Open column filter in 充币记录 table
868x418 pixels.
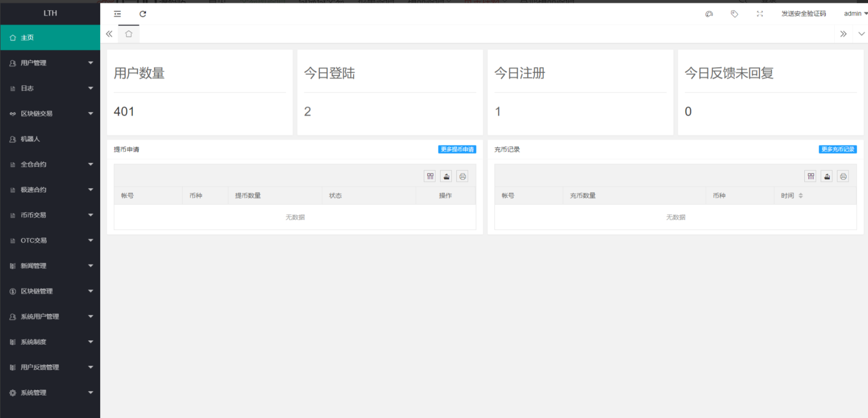pos(811,176)
